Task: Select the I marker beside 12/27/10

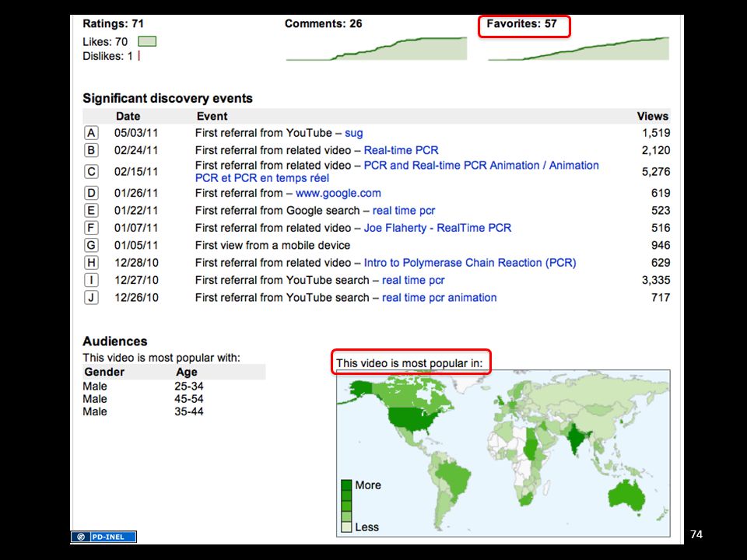Action: click(91, 280)
